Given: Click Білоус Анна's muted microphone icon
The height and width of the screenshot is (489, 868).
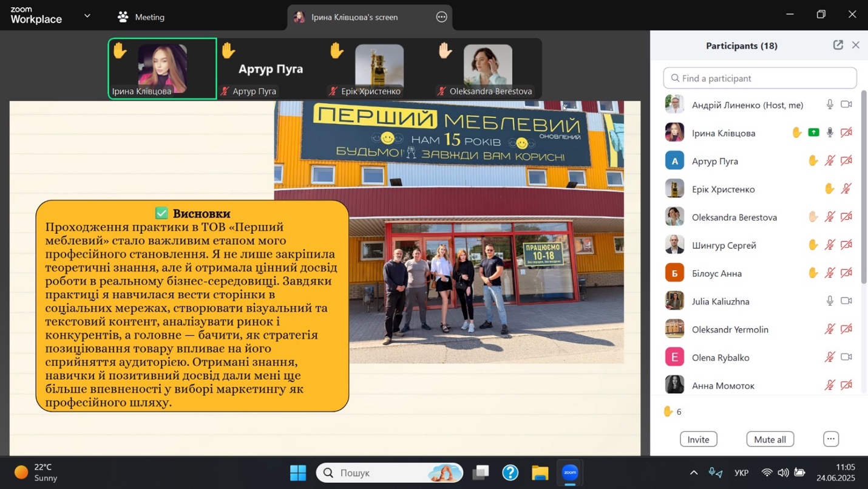Looking at the screenshot, I should click(x=830, y=273).
